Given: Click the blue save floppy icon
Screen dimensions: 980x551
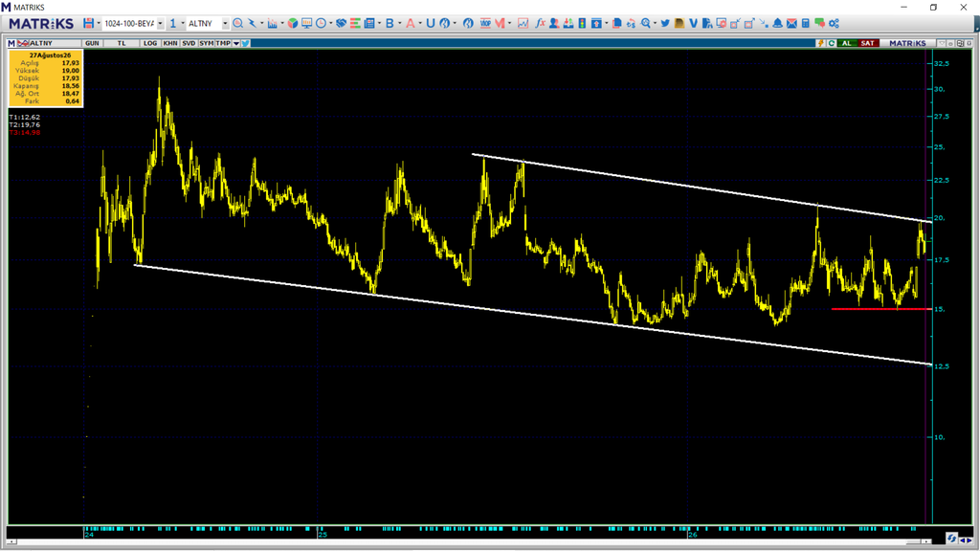Looking at the screenshot, I should click(88, 23).
